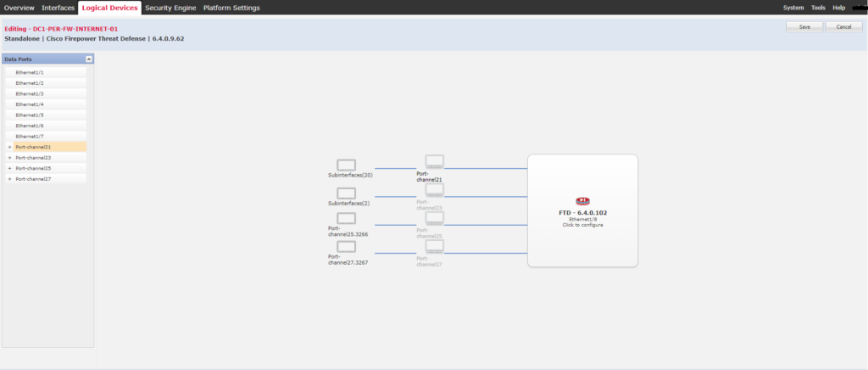868x370 pixels.
Task: Select Ethernet1/6 in Data Ports
Action: [x=46, y=126]
